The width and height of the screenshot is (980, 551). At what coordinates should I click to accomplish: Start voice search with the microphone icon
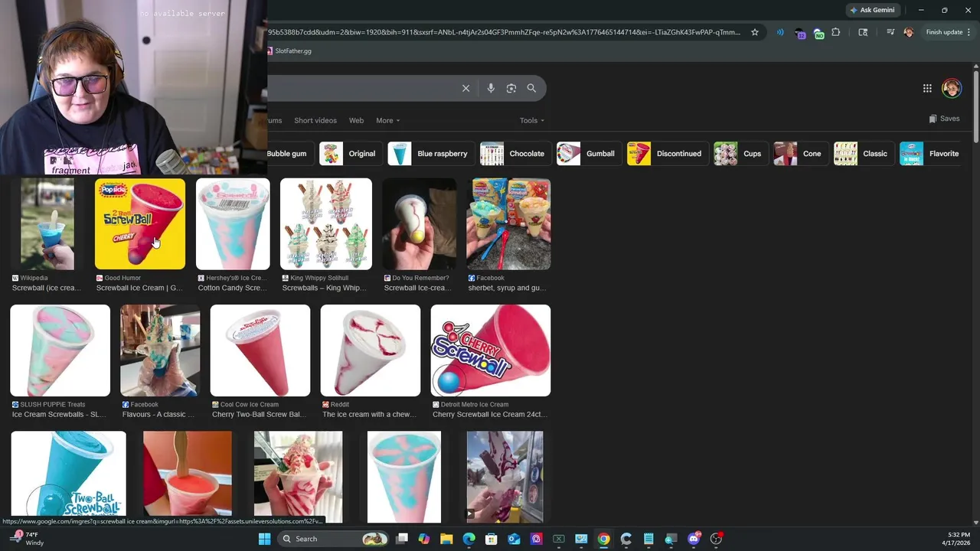point(491,88)
